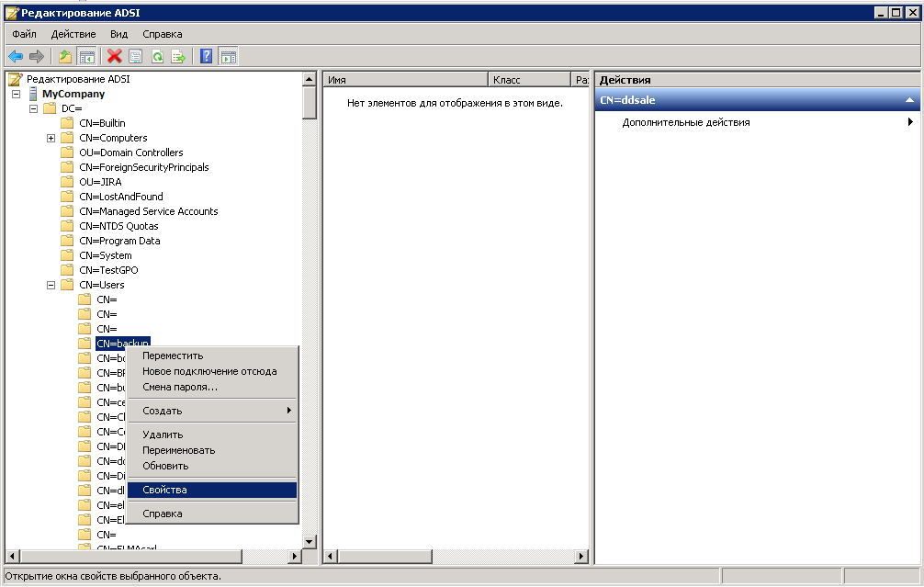Click the tree pane scroll down arrow
This screenshot has height=587, width=924.
pyautogui.click(x=310, y=541)
